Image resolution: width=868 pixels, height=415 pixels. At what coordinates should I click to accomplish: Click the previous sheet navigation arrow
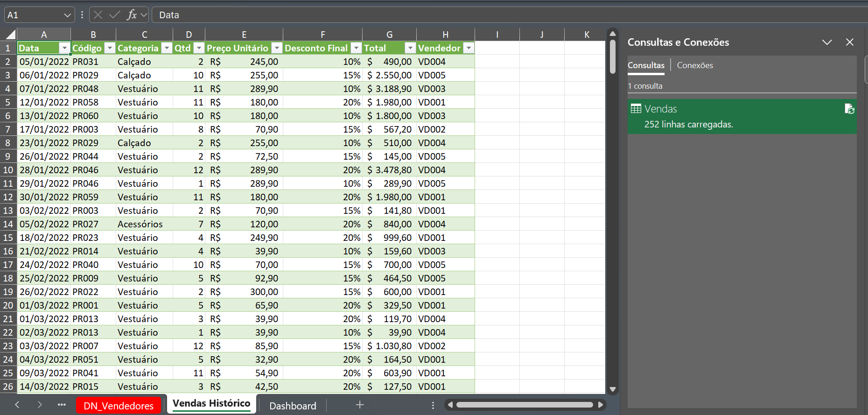coord(17,405)
